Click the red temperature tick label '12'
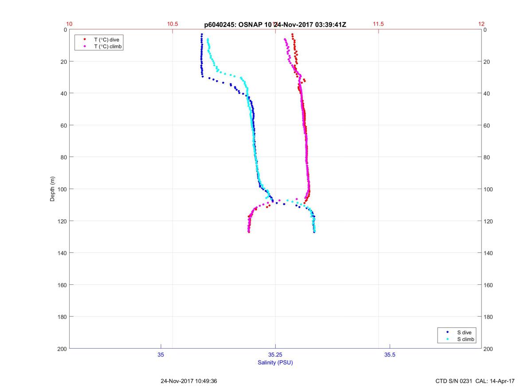The height and width of the screenshot is (392, 532). pyautogui.click(x=481, y=24)
